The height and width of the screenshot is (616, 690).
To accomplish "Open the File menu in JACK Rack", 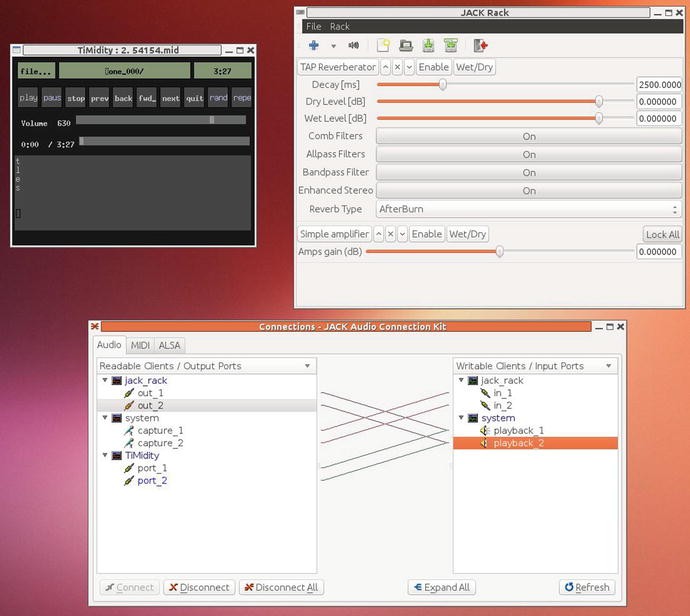I will click(x=313, y=26).
